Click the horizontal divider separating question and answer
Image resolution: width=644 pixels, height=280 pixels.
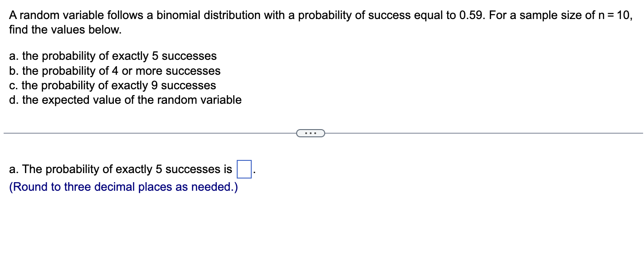[x=136, y=133]
